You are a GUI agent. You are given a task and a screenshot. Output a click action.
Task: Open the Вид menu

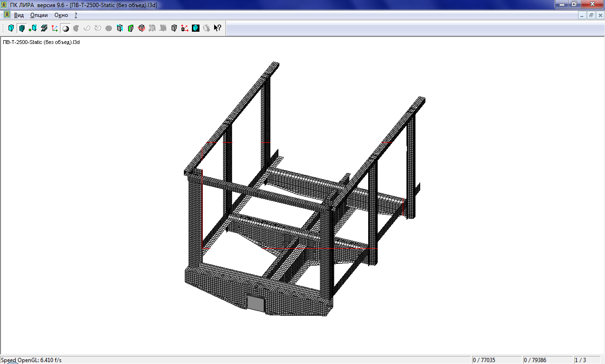(19, 15)
